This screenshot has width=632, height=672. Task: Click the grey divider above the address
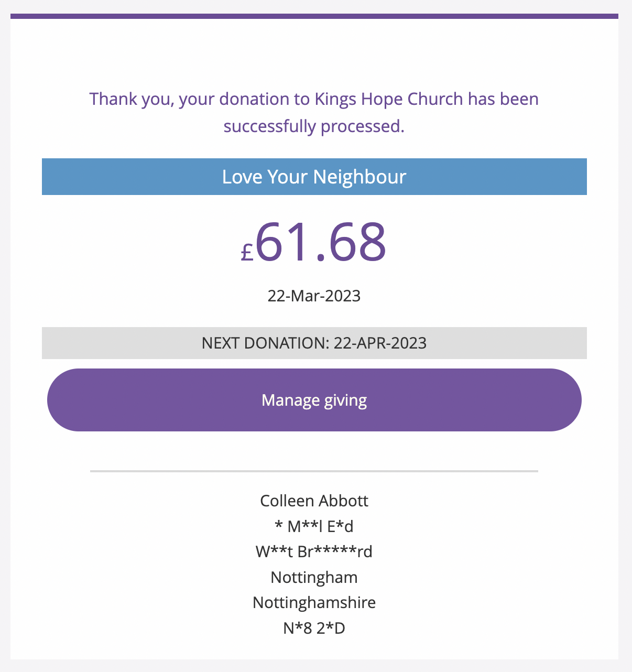(314, 471)
